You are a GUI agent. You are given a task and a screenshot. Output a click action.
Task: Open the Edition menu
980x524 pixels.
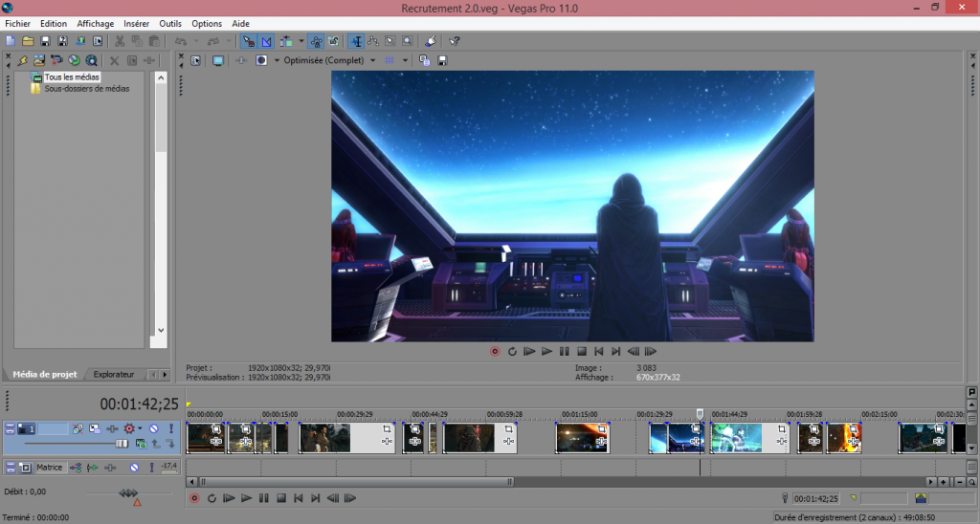54,24
